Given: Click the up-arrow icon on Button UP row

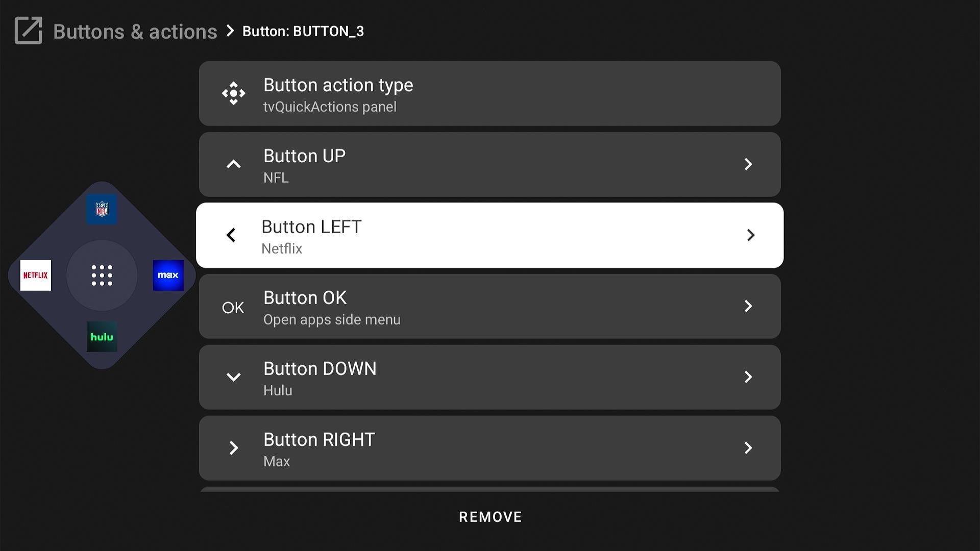Looking at the screenshot, I should tap(233, 164).
